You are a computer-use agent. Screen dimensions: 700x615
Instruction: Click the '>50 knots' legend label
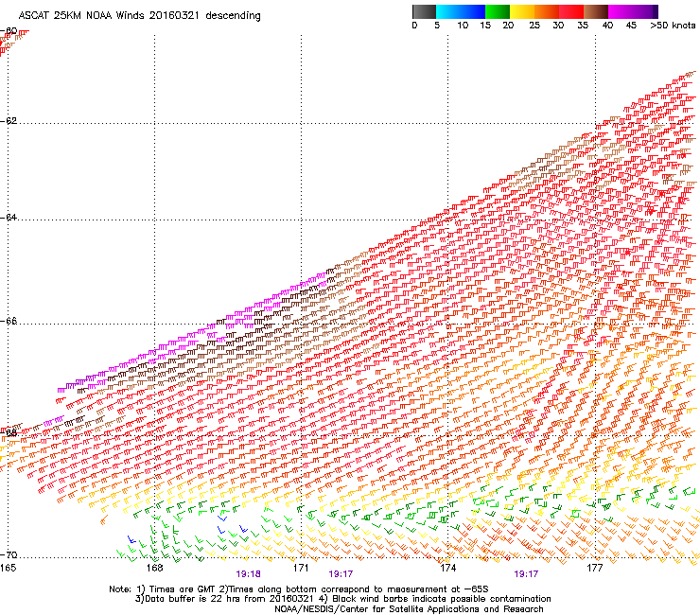pyautogui.click(x=673, y=26)
